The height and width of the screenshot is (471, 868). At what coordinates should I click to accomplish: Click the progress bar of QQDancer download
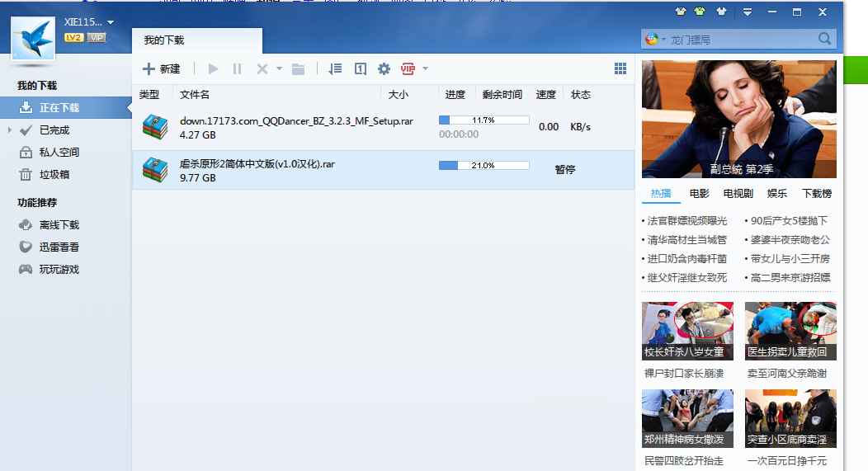point(484,120)
